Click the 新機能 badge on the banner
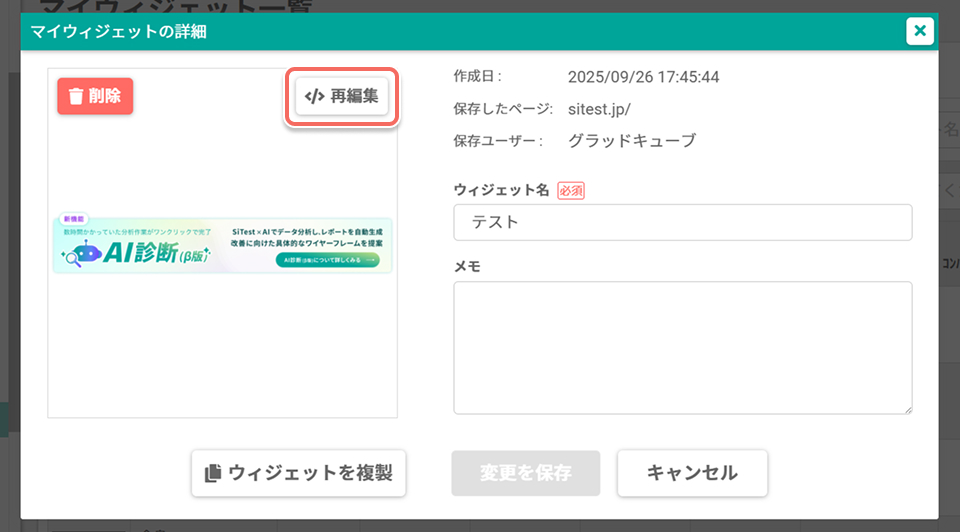The image size is (960, 532). pos(73,219)
